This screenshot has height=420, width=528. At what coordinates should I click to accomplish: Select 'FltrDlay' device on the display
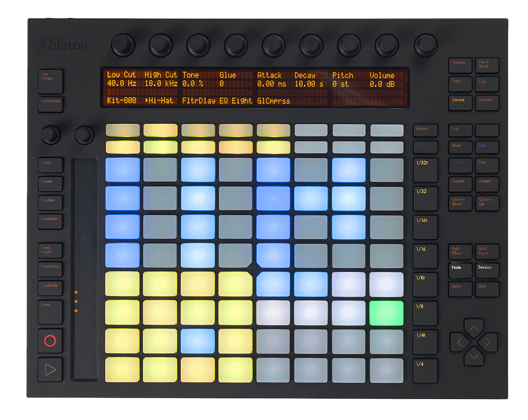(199, 101)
